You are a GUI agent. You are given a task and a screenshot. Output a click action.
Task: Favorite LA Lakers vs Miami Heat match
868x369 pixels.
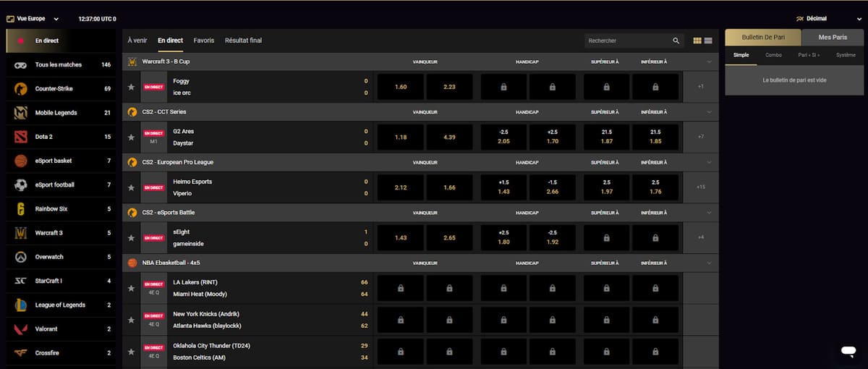pos(131,288)
